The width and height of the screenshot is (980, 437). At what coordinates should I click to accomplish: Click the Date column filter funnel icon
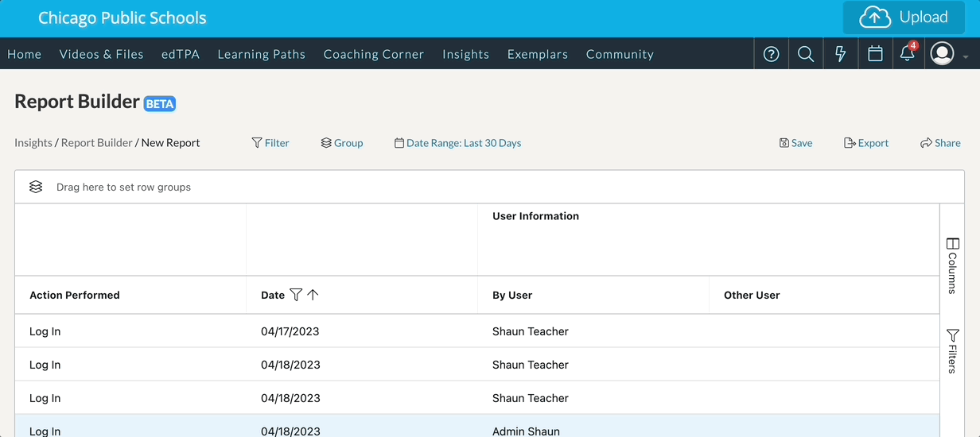[x=296, y=295]
